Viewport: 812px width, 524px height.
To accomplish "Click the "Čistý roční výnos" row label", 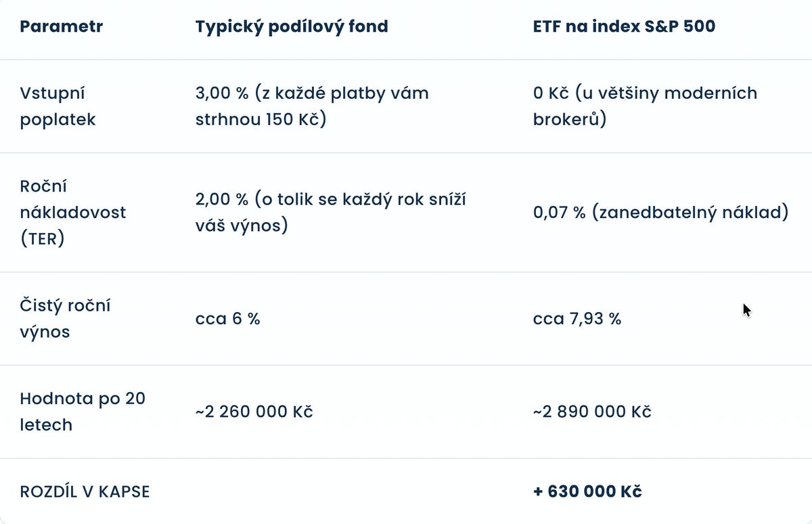I will click(x=65, y=319).
